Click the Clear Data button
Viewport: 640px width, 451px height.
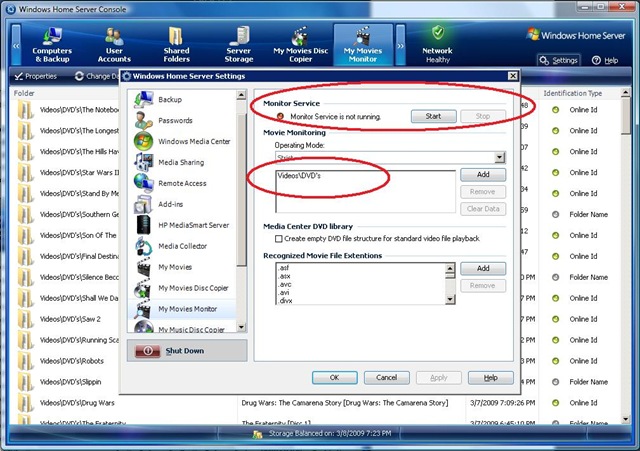pyautogui.click(x=483, y=209)
